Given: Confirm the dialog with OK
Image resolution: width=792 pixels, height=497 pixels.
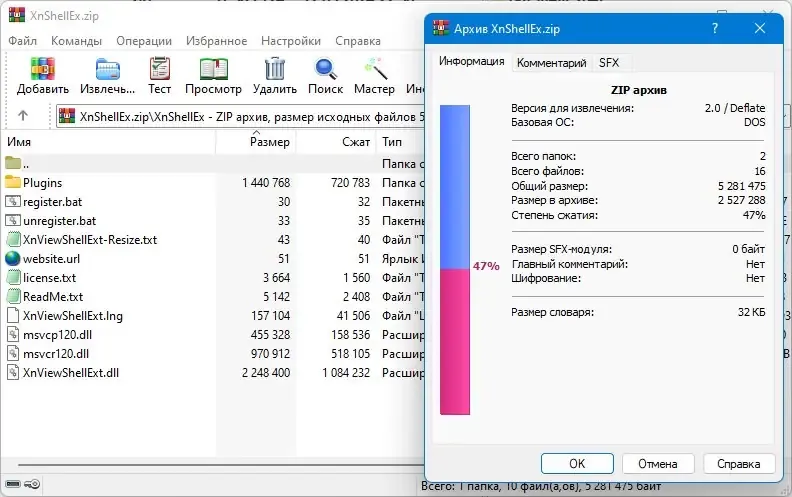Looking at the screenshot, I should click(577, 463).
